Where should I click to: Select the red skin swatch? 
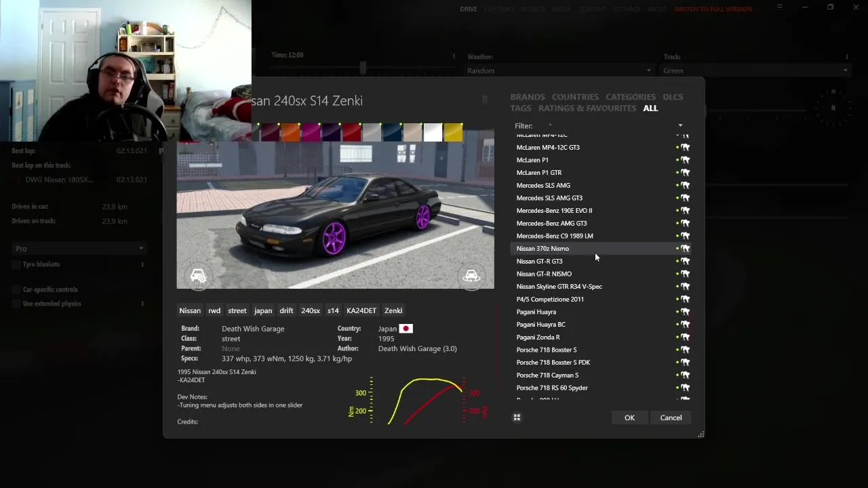[351, 132]
